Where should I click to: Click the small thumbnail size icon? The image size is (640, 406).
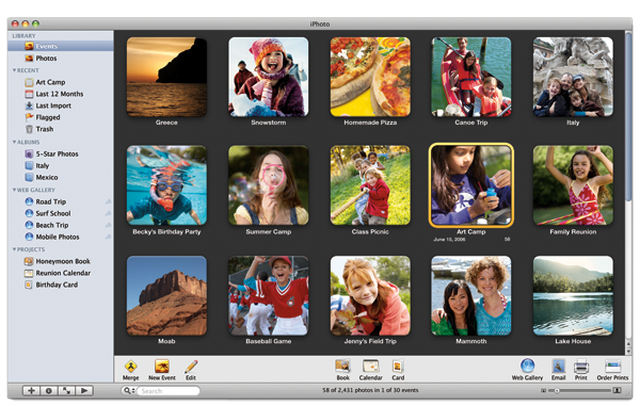point(543,391)
